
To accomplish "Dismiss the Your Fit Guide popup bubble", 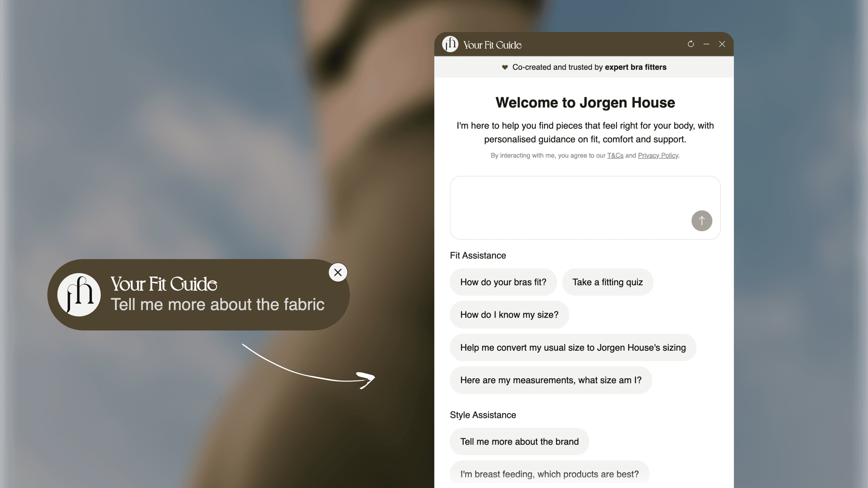I will 338,272.
